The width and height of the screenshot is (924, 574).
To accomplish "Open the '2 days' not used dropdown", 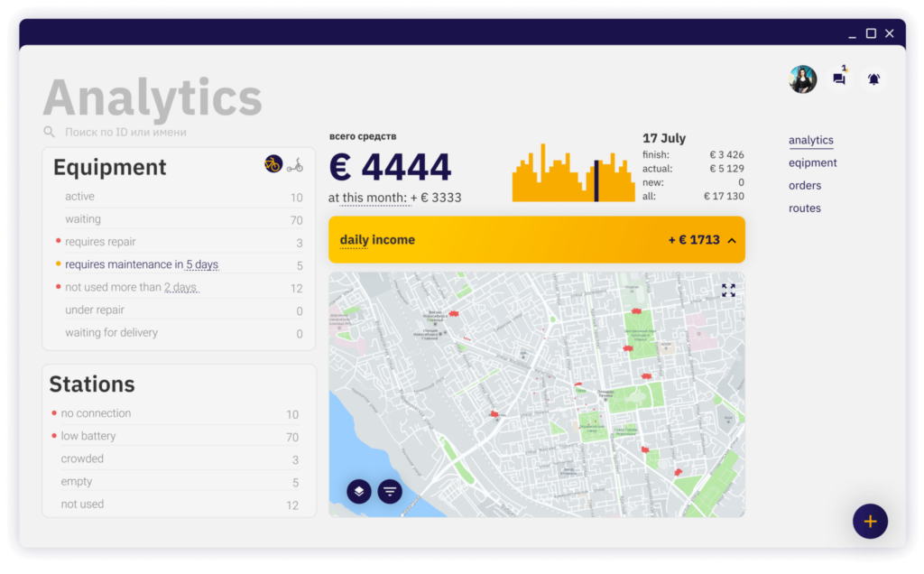I will [180, 288].
